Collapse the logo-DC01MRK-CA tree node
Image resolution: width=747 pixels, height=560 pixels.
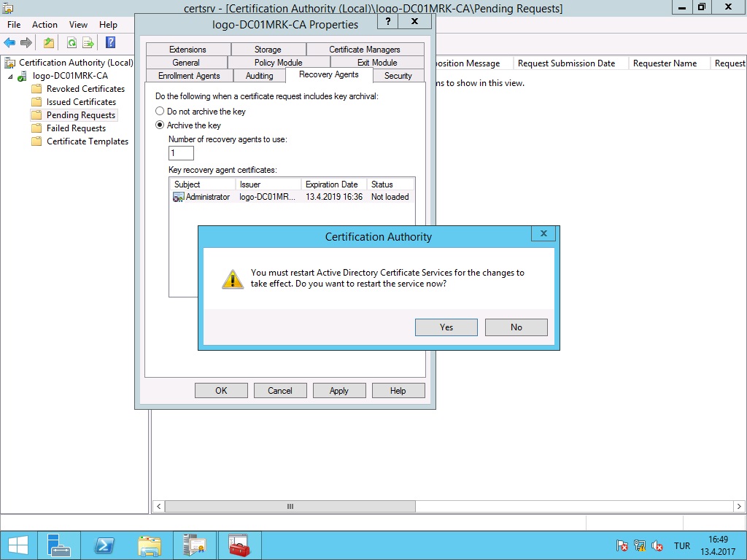(x=10, y=76)
